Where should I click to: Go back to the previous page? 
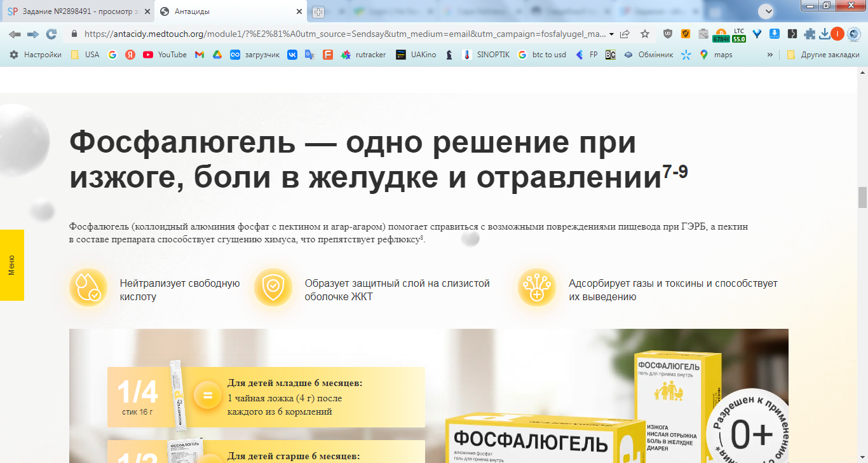point(15,34)
